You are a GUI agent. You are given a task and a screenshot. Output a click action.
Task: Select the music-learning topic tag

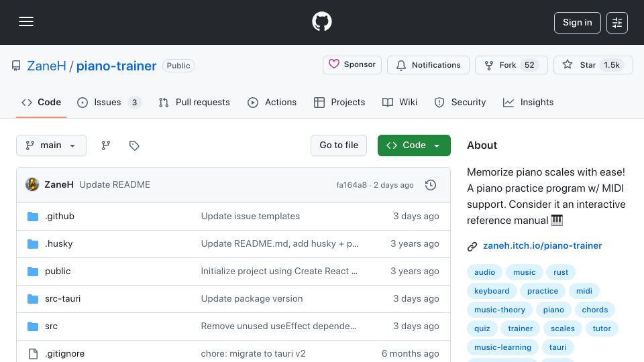coord(502,348)
